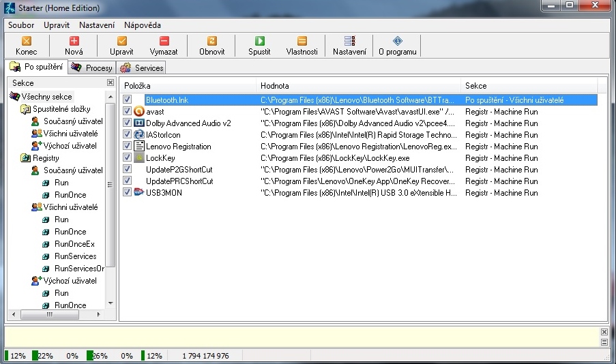Screen dimensions: 616x364
Task: Select the RunOnceEx registry node
Action: 74,244
